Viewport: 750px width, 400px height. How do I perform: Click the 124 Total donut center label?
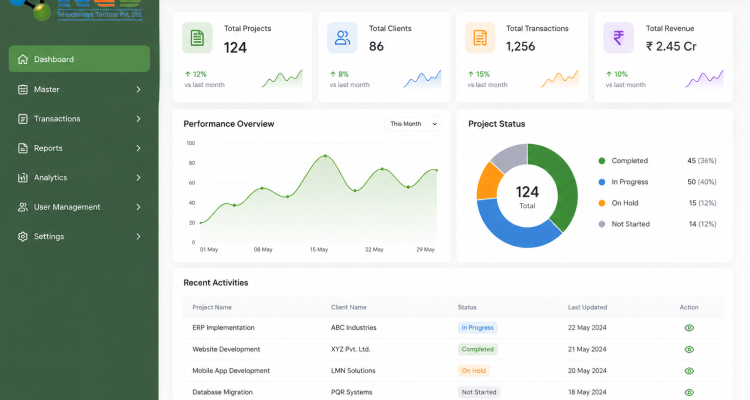tap(527, 197)
